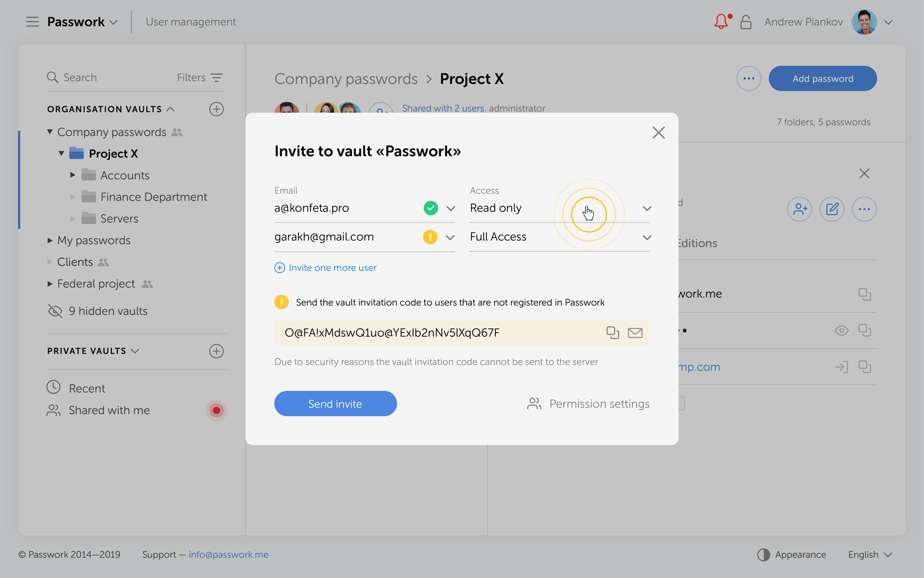Screen dimensions: 924x578
Task: Open the a@konfeta.pro email dropdown
Action: pos(450,209)
